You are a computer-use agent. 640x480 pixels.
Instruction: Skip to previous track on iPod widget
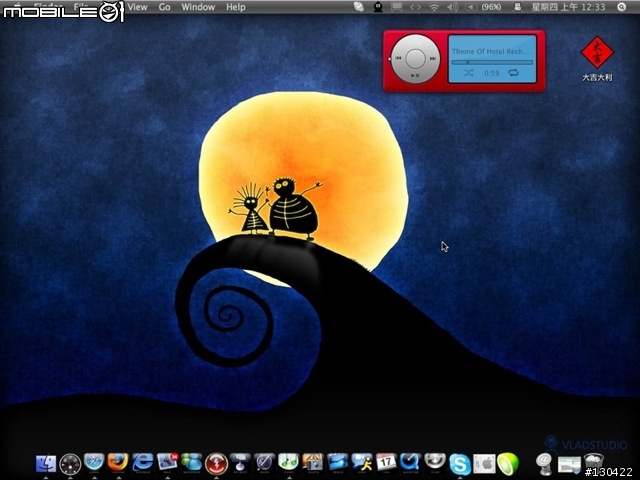[x=398, y=58]
